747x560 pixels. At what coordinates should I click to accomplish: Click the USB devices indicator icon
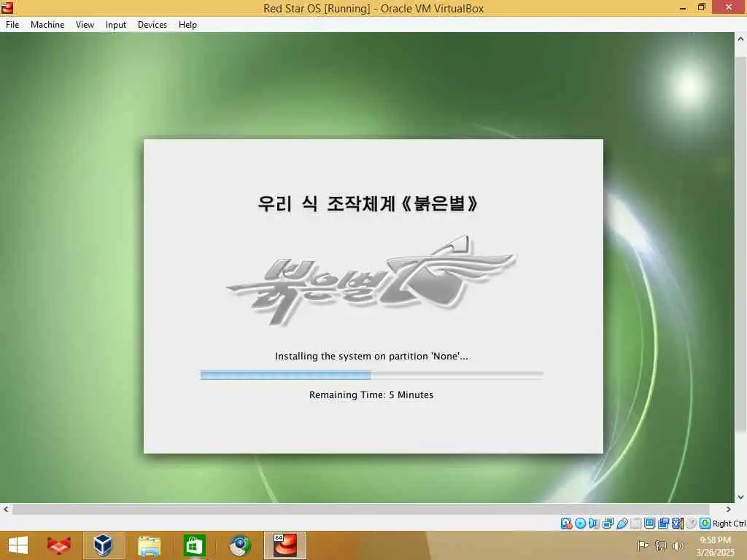pyautogui.click(x=622, y=524)
